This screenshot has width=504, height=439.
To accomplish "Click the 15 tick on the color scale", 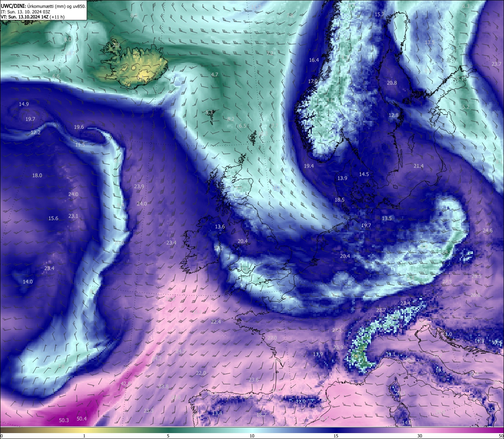I will tap(336, 436).
